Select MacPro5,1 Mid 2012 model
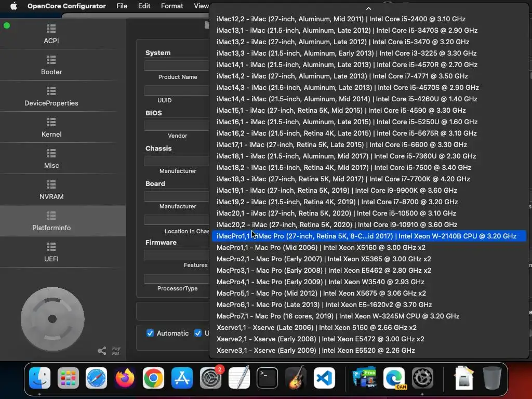The width and height of the screenshot is (532, 399). [x=369, y=293]
